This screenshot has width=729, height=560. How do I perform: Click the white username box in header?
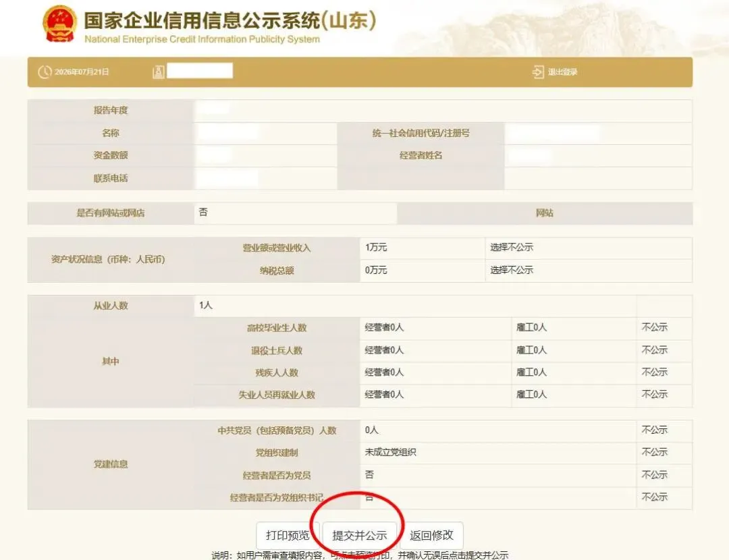(x=200, y=71)
